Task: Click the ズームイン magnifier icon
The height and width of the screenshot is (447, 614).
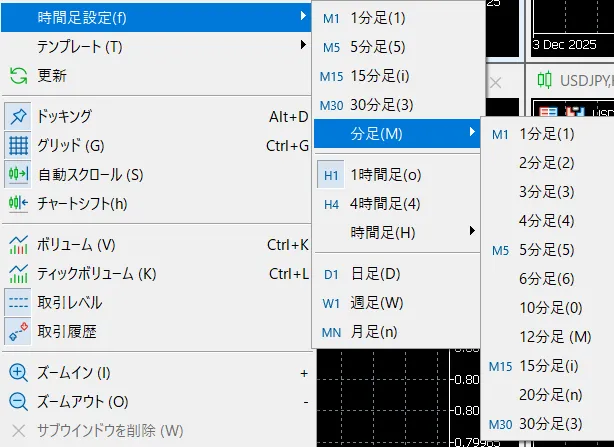Action: [18, 373]
